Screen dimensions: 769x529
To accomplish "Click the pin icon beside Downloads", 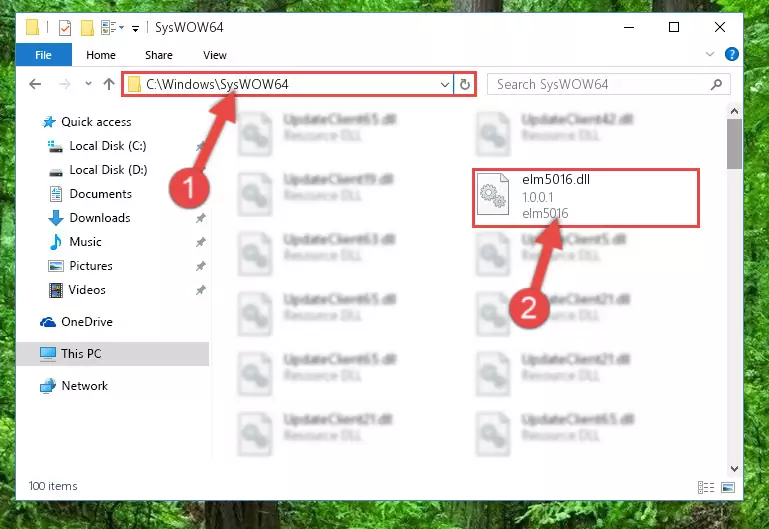I will tap(201, 218).
